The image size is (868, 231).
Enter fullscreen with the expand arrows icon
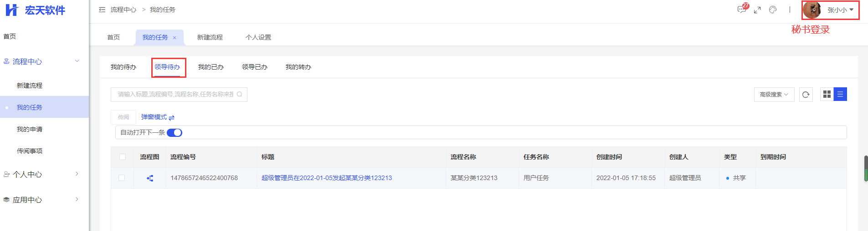[757, 10]
